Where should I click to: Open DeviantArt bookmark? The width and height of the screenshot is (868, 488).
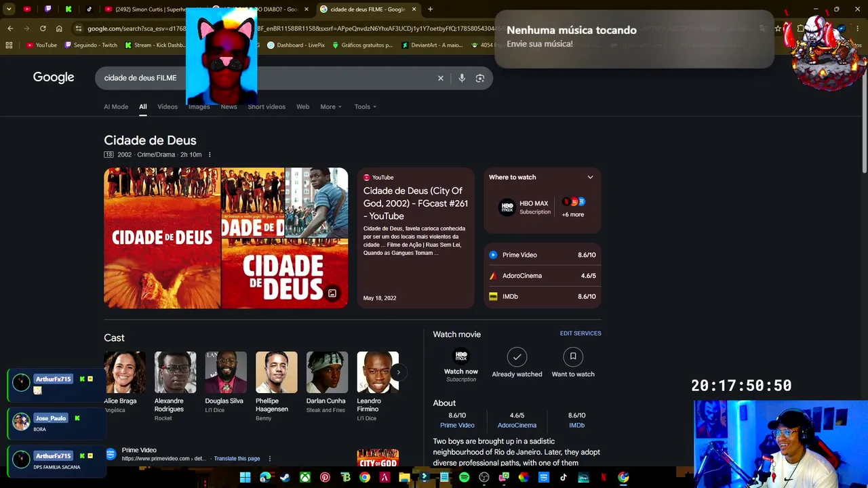tap(432, 45)
